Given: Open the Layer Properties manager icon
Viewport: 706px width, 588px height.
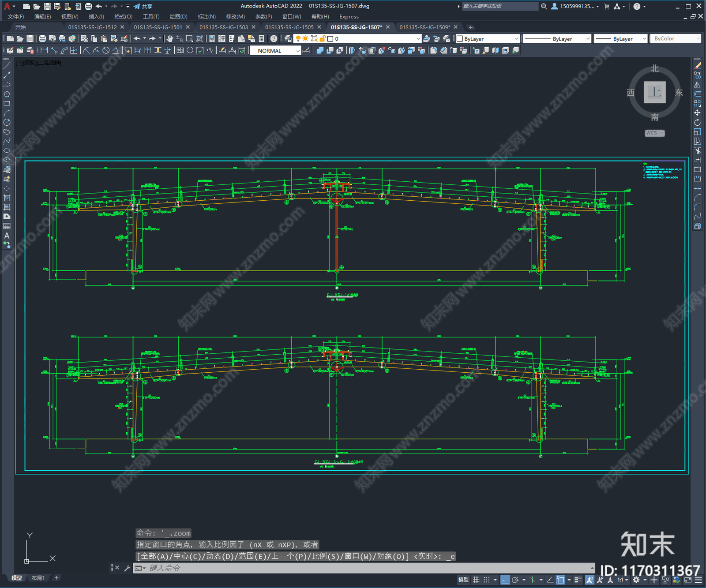Looking at the screenshot, I should 288,39.
